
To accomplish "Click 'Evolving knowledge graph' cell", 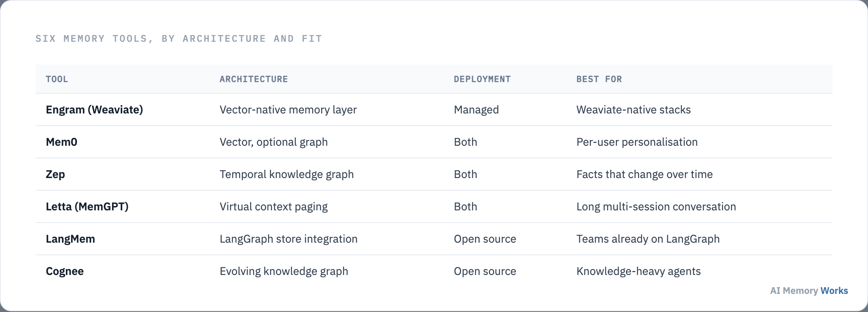I will 284,271.
